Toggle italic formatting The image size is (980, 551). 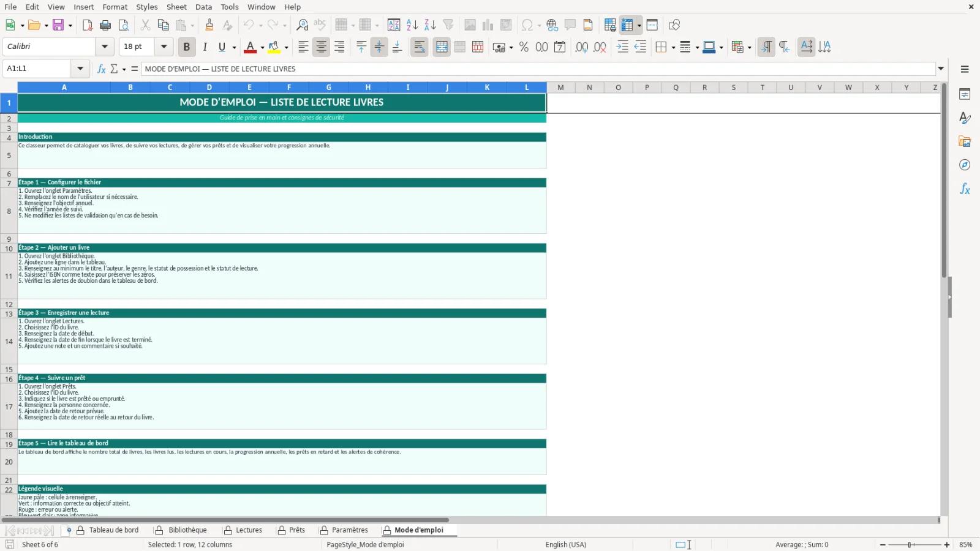tap(205, 47)
